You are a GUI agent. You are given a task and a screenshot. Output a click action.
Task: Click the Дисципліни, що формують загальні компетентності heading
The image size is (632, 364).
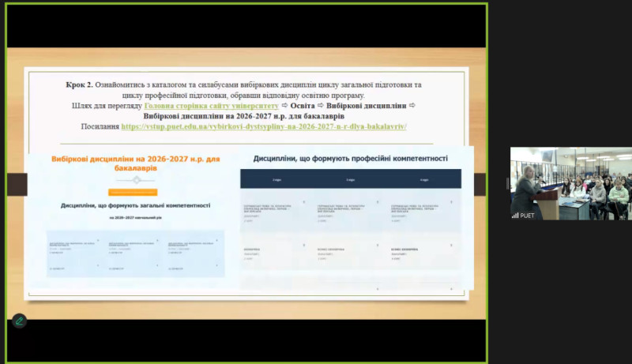(x=134, y=205)
